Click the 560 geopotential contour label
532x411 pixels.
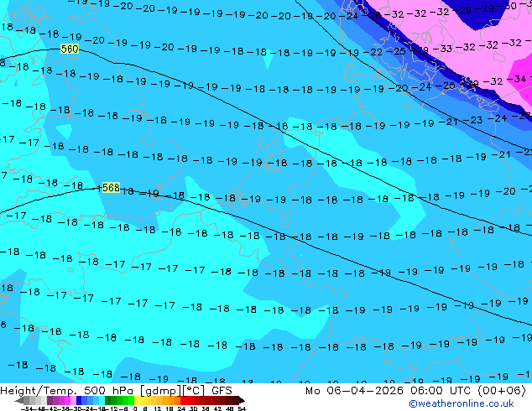click(x=70, y=49)
